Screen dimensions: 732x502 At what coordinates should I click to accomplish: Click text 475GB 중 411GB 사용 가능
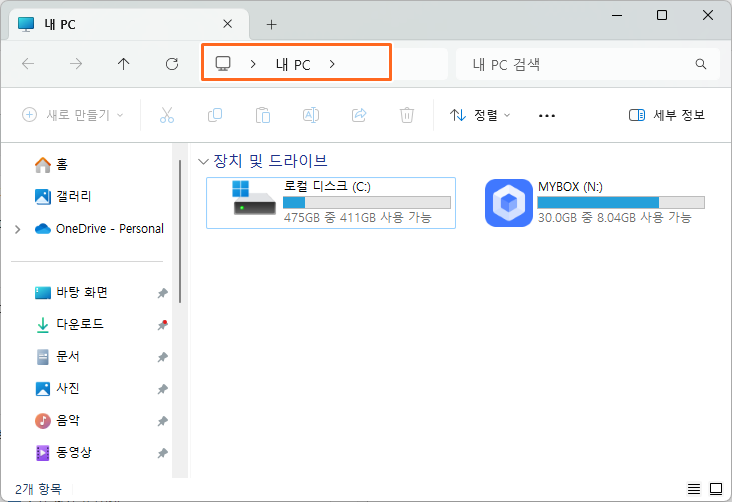(358, 218)
